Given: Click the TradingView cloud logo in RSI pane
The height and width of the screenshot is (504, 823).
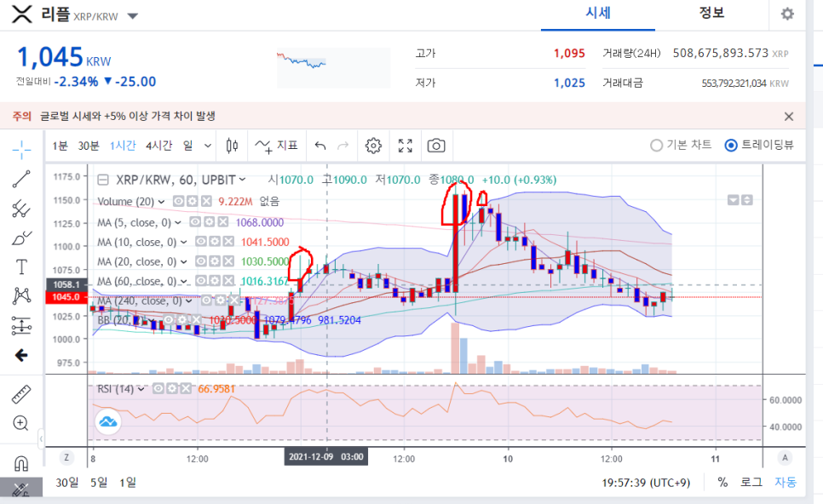Looking at the screenshot, I should point(108,421).
